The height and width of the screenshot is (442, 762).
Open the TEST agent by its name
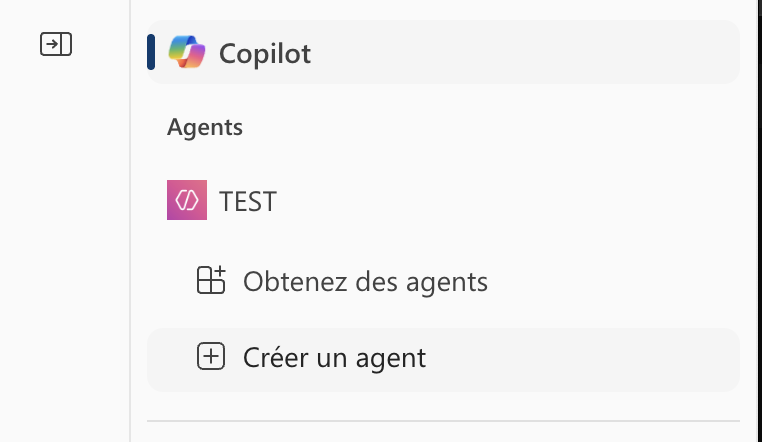248,201
